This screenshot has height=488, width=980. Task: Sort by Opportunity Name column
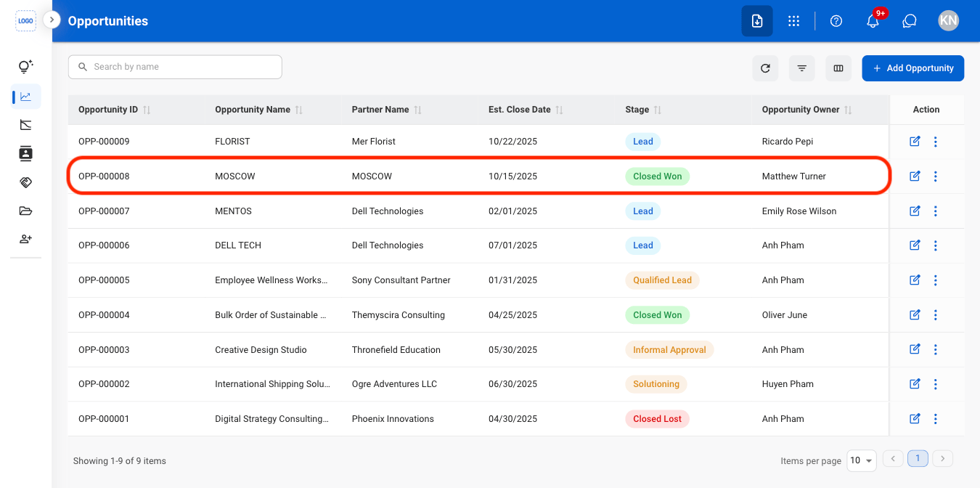(298, 110)
